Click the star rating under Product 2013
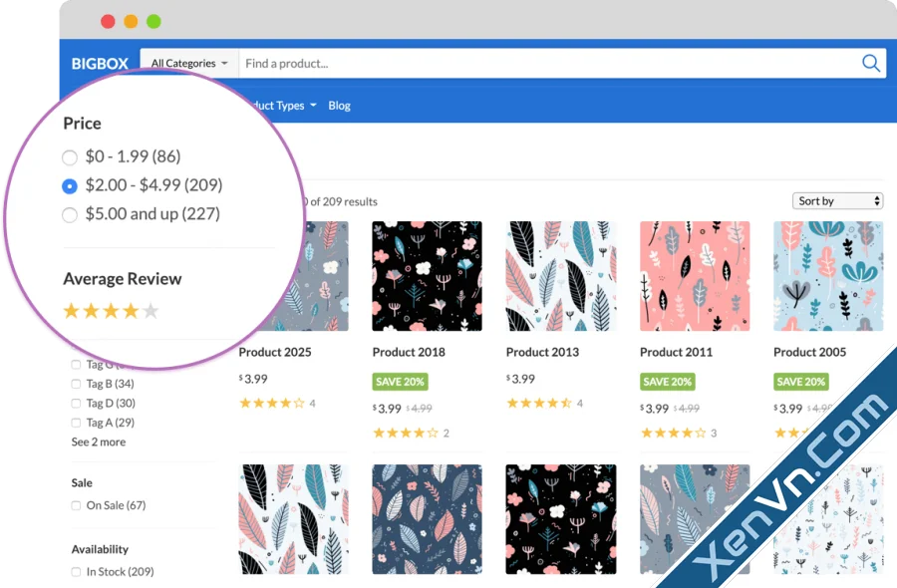Screen dimensions: 897x588 [x=539, y=404]
